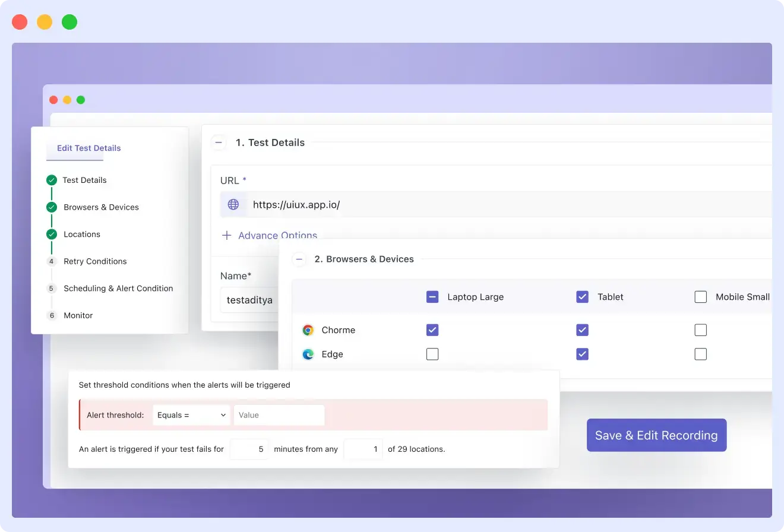The image size is (784, 532).
Task: Open the Advance Options link
Action: pyautogui.click(x=277, y=235)
